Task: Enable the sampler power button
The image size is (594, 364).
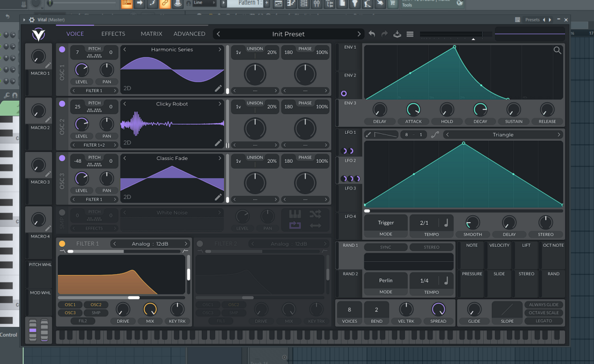Action: click(x=62, y=213)
